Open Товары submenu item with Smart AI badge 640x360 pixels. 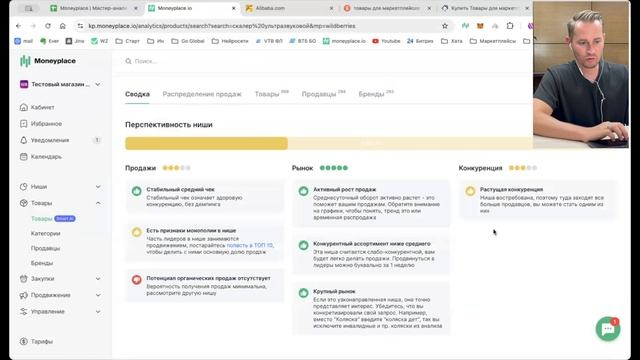tap(53, 219)
